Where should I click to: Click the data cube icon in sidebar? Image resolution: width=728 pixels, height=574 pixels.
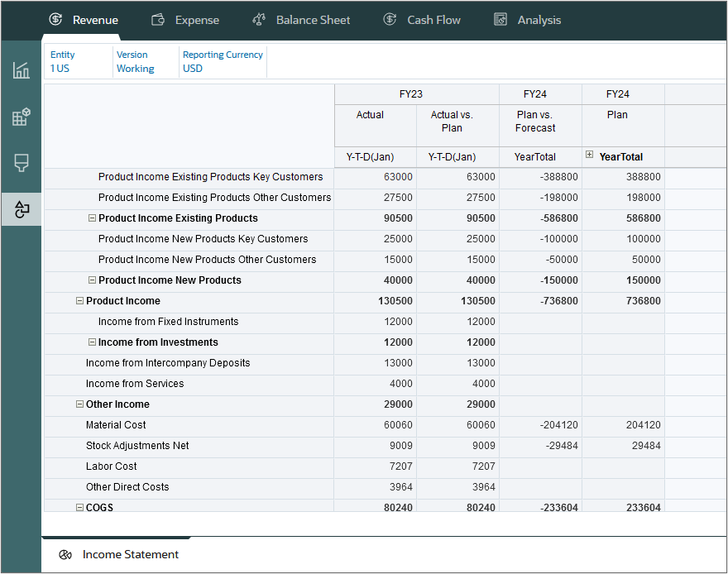click(21, 117)
